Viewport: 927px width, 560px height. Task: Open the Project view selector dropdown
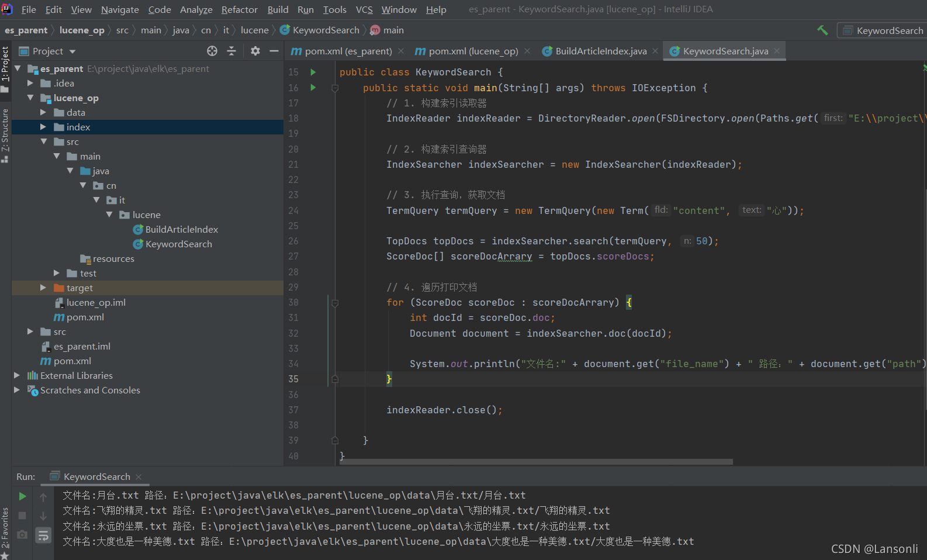point(48,51)
